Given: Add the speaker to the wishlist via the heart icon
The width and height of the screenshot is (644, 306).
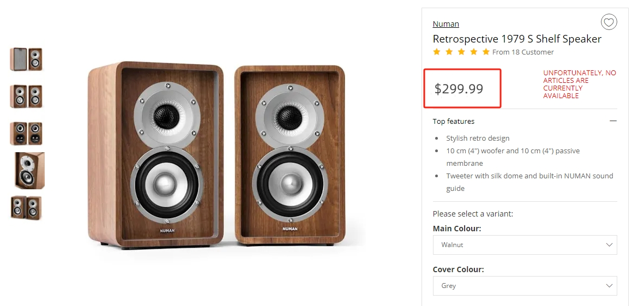Looking at the screenshot, I should (x=609, y=22).
